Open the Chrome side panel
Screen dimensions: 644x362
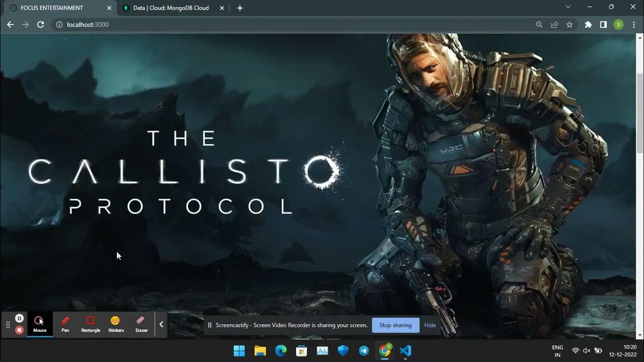[603, 25]
